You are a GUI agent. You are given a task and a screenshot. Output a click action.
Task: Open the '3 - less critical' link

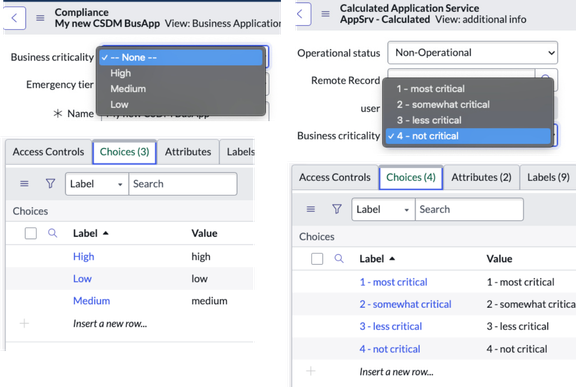(390, 326)
